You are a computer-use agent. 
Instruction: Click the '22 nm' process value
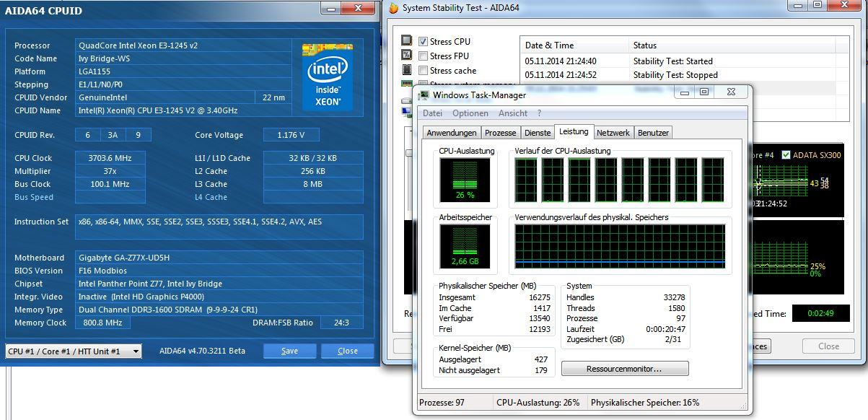pyautogui.click(x=273, y=97)
